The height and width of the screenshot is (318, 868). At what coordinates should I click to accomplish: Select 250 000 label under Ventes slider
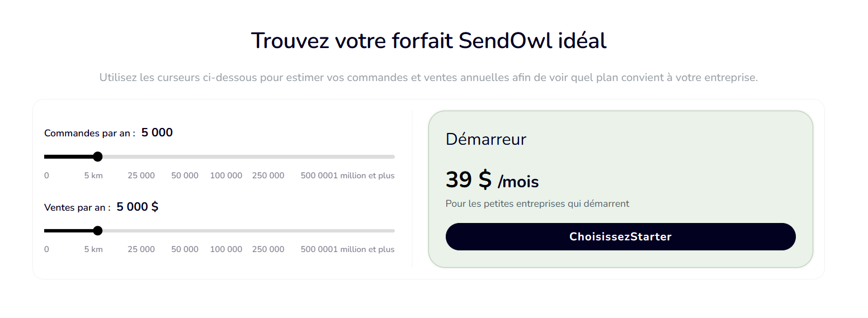point(268,249)
